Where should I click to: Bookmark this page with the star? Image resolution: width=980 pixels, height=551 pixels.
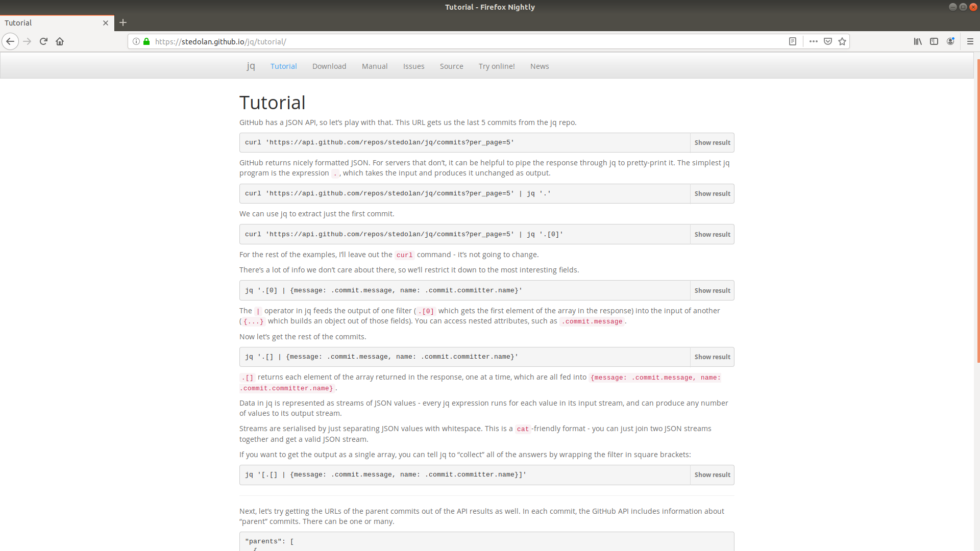click(842, 41)
